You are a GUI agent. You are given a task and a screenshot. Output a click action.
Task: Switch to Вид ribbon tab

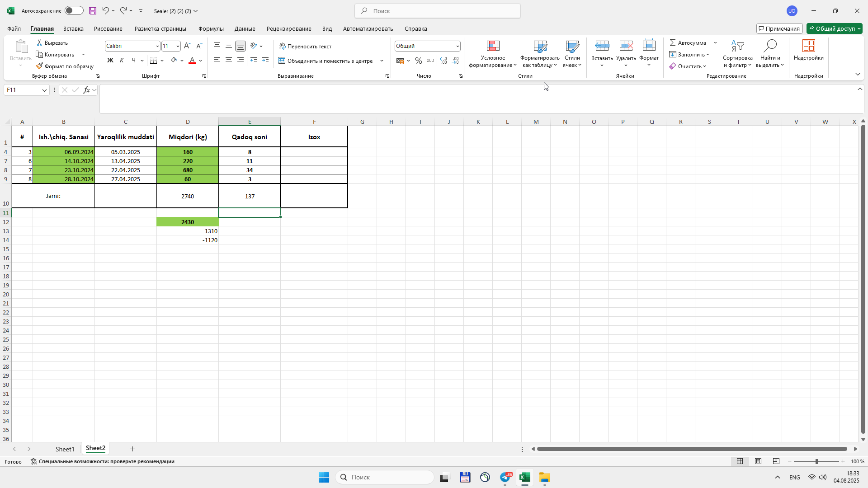pyautogui.click(x=327, y=28)
